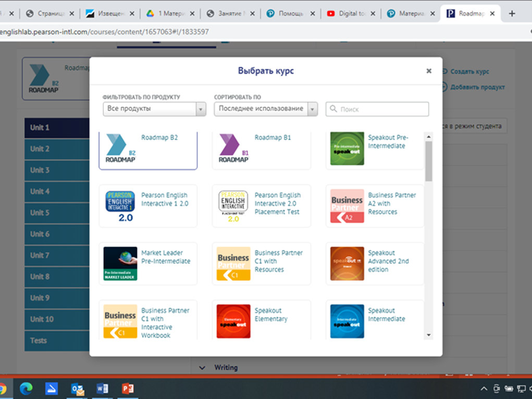Select the Roadmap B1 course logo
This screenshot has height=399, width=532.
click(x=233, y=148)
